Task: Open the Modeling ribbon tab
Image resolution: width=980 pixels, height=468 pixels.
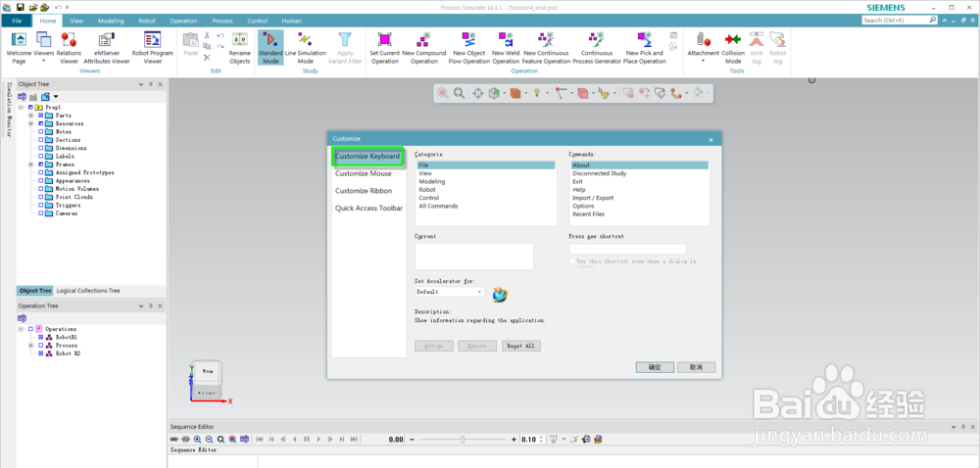Action: (x=111, y=21)
